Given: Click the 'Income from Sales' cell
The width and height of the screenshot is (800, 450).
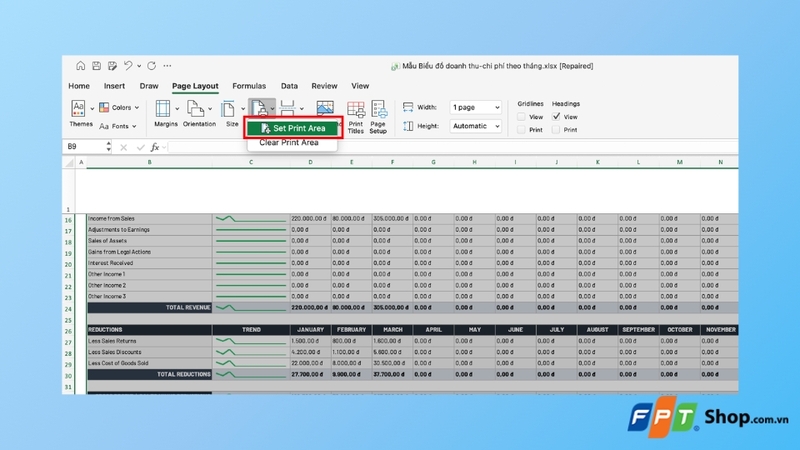Looking at the screenshot, I should click(149, 218).
